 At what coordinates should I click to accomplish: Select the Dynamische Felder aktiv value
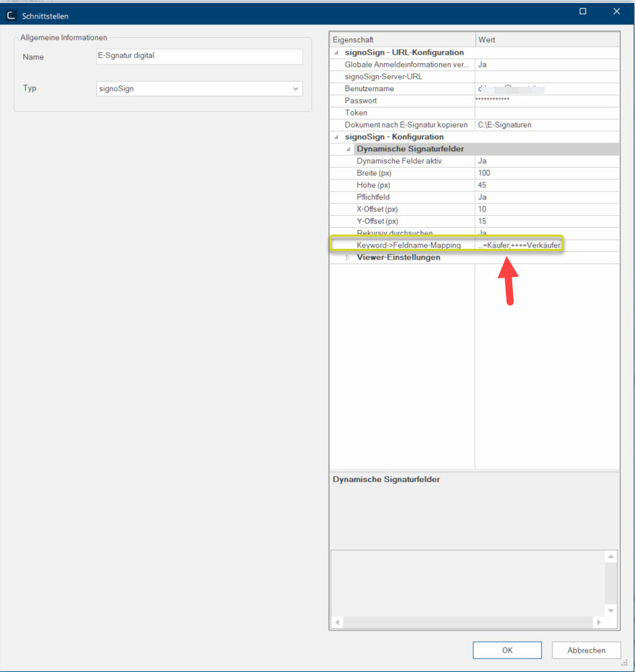(547, 161)
